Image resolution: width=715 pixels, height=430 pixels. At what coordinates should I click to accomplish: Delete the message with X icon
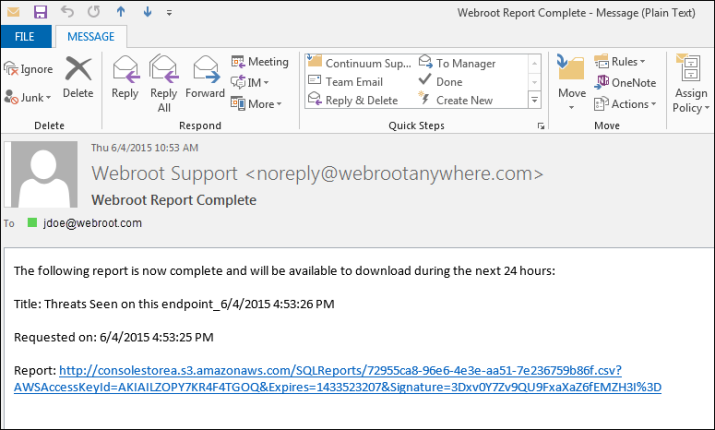78,78
